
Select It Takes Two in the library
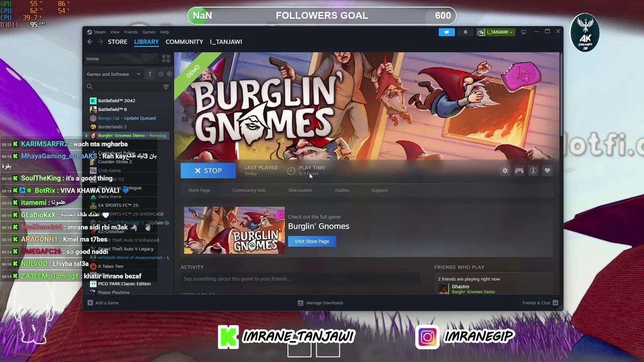[111, 266]
